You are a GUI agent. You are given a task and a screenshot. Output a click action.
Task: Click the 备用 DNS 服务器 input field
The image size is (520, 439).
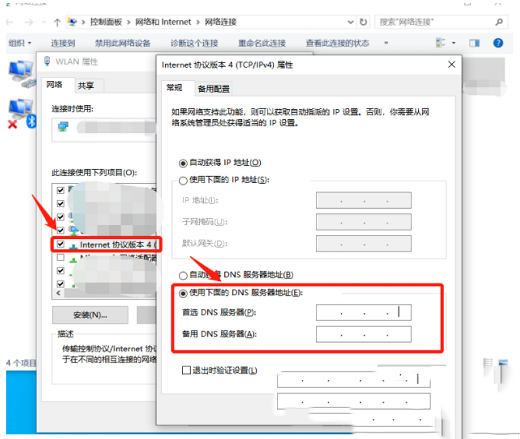pyautogui.click(x=364, y=334)
